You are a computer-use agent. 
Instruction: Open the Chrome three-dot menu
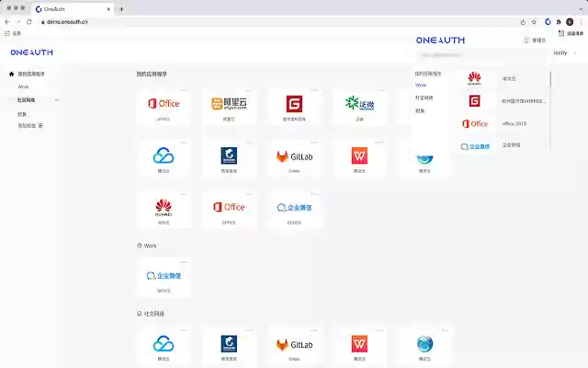[581, 22]
